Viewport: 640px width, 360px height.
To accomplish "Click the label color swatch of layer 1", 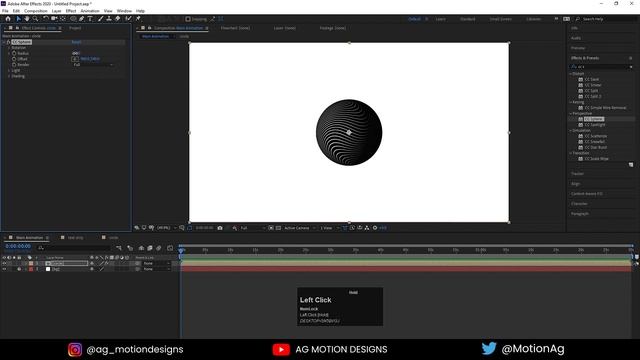I will 31,263.
